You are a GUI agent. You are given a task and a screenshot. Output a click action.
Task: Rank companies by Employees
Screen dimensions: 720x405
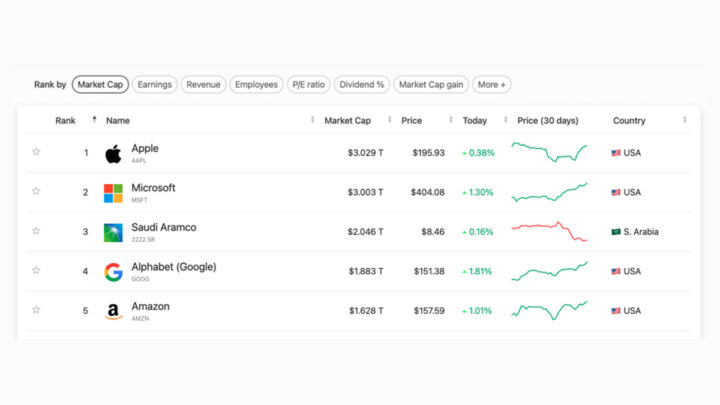click(256, 84)
